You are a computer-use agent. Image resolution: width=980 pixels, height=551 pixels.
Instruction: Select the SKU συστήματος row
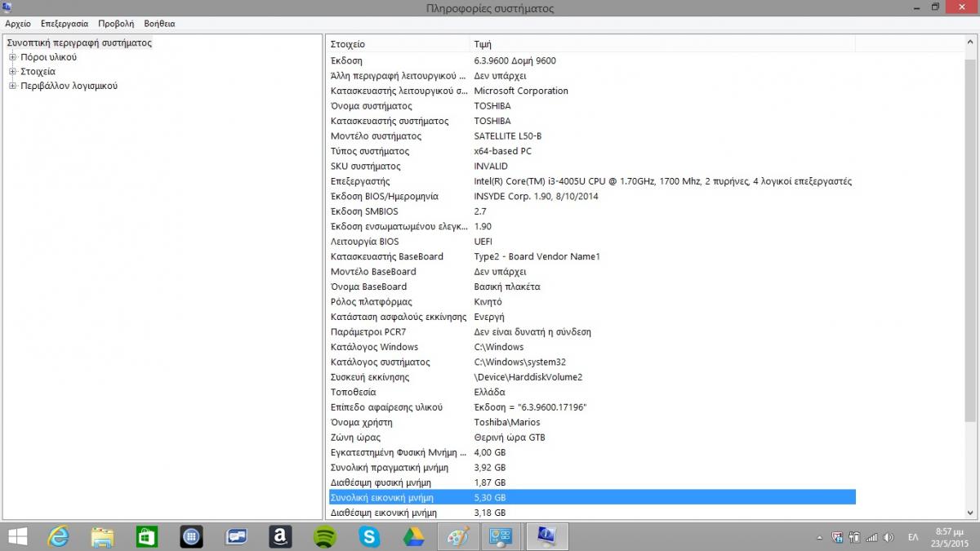pyautogui.click(x=592, y=167)
